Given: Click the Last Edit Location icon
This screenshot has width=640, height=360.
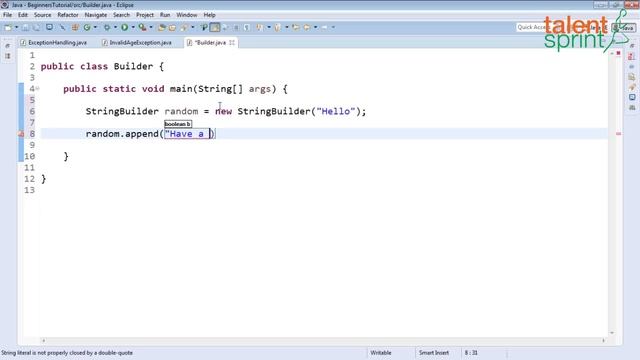Looking at the screenshot, I should [x=296, y=27].
